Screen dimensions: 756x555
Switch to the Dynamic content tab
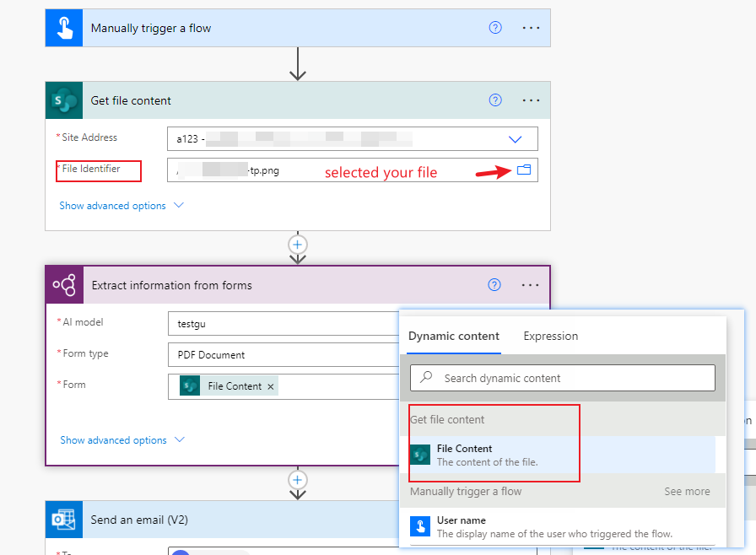click(454, 337)
